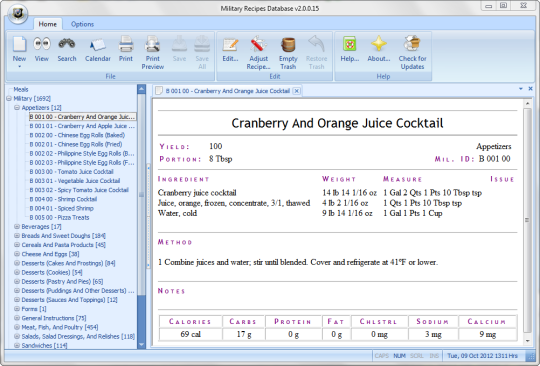The width and height of the screenshot is (540, 366).
Task: Expand Desserts (Cakes And Frostings) category
Action: 17,263
